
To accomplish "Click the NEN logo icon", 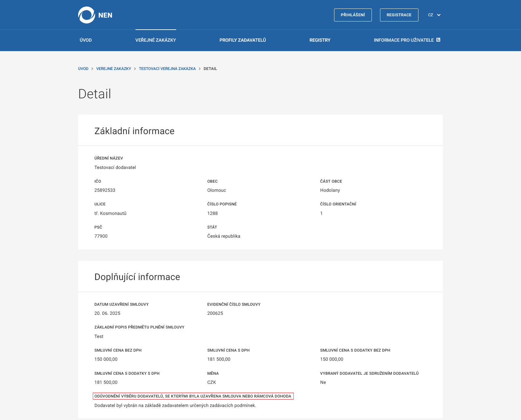I will click(86, 15).
